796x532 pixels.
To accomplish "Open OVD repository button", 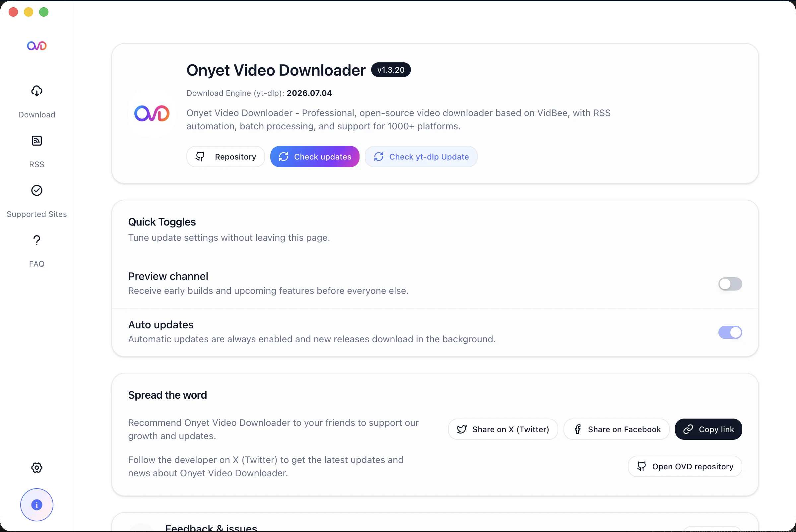I will click(x=685, y=467).
